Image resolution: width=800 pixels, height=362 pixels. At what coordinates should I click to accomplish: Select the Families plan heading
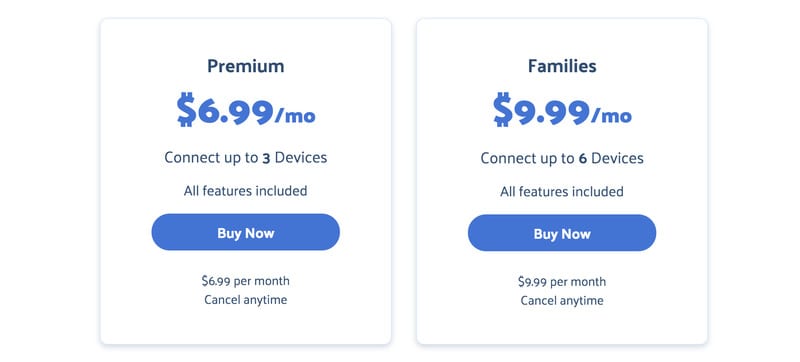coord(562,66)
